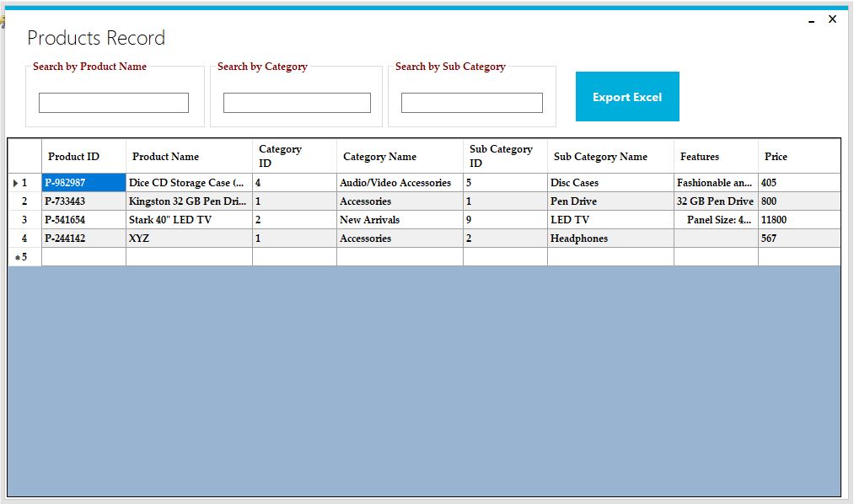Image resolution: width=854 pixels, height=504 pixels.
Task: Select the Product Name column header
Action: pyautogui.click(x=188, y=156)
